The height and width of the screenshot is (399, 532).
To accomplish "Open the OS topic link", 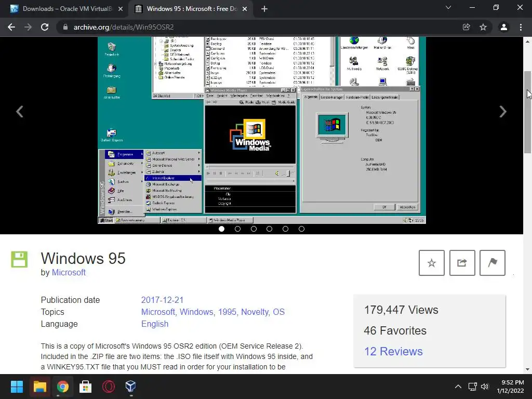I will (279, 312).
